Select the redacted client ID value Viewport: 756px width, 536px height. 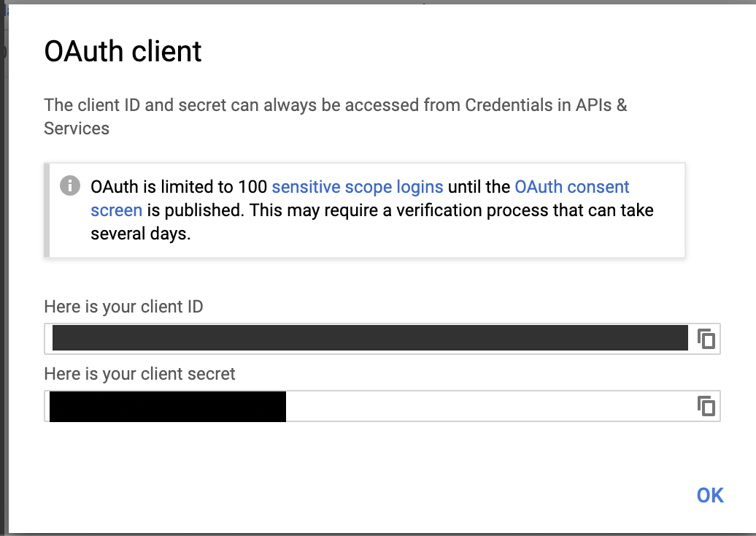(x=370, y=338)
